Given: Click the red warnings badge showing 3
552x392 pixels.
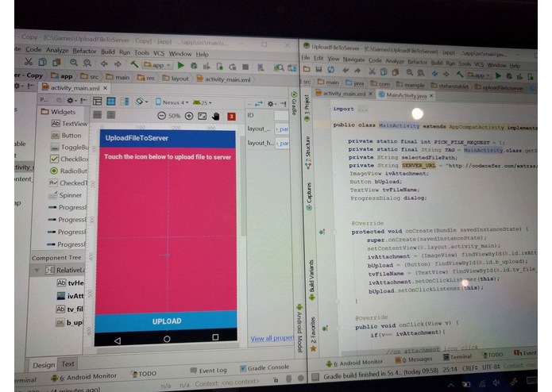Looking at the screenshot, I should pyautogui.click(x=231, y=117).
